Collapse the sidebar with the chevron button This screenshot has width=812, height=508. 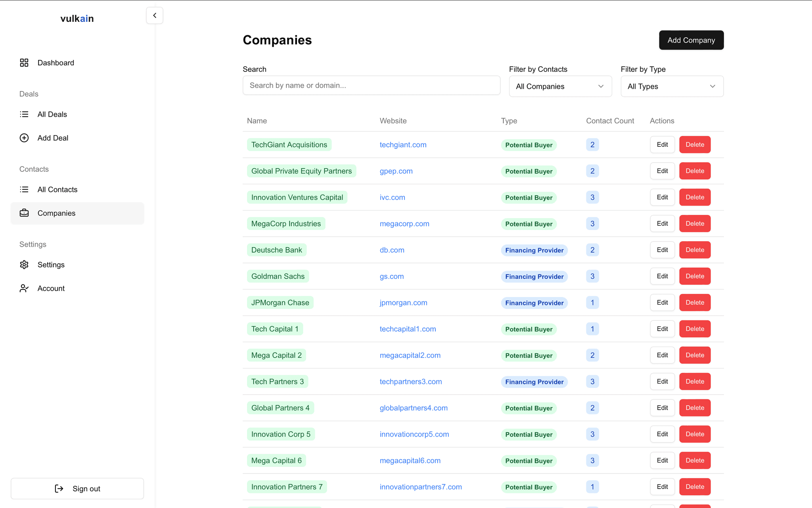(155, 15)
